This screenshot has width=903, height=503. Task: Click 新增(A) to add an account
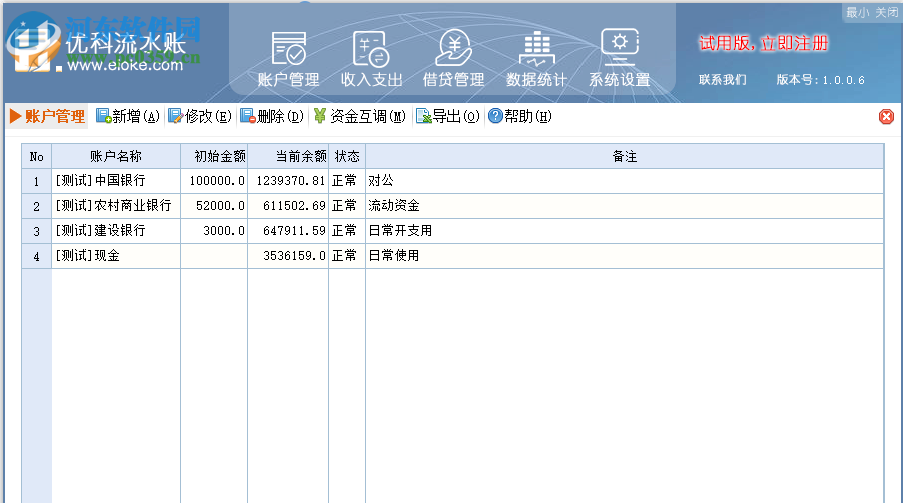pyautogui.click(x=128, y=116)
